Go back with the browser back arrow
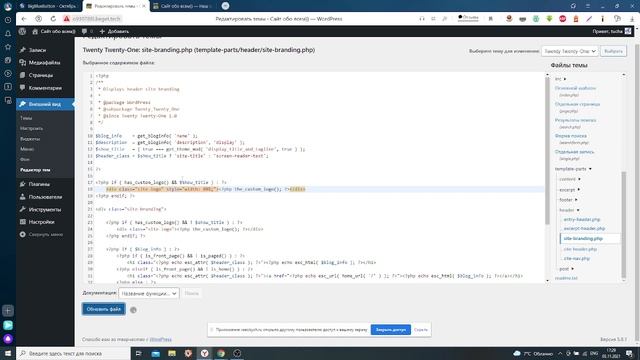 pos(24,19)
